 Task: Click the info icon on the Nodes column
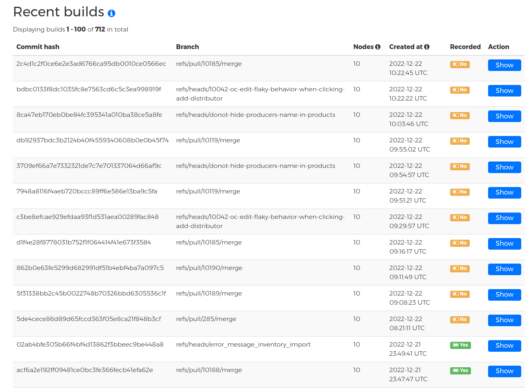click(x=377, y=47)
